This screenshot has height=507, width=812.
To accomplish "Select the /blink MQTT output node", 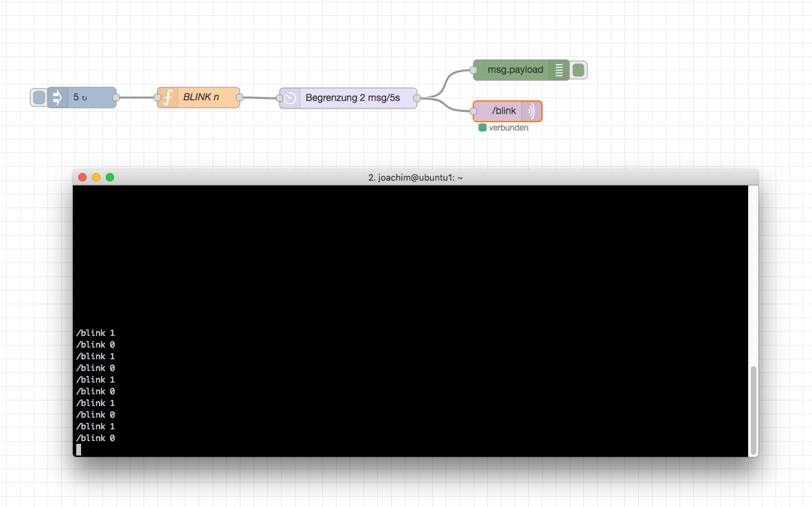I will coord(504,111).
